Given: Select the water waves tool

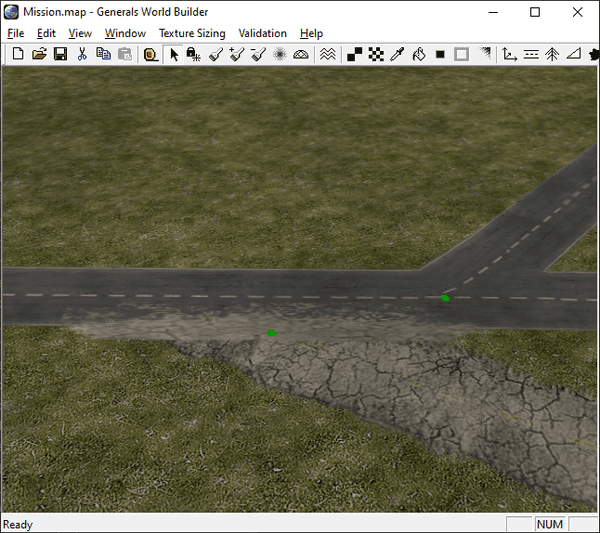Looking at the screenshot, I should pyautogui.click(x=328, y=54).
